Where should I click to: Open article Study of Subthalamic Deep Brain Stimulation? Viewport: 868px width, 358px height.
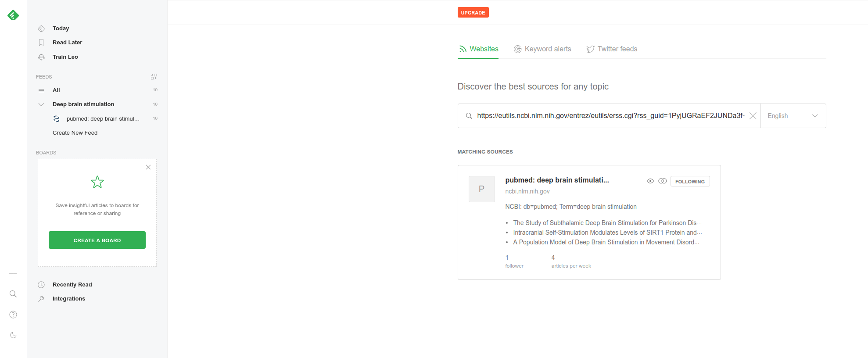click(607, 223)
